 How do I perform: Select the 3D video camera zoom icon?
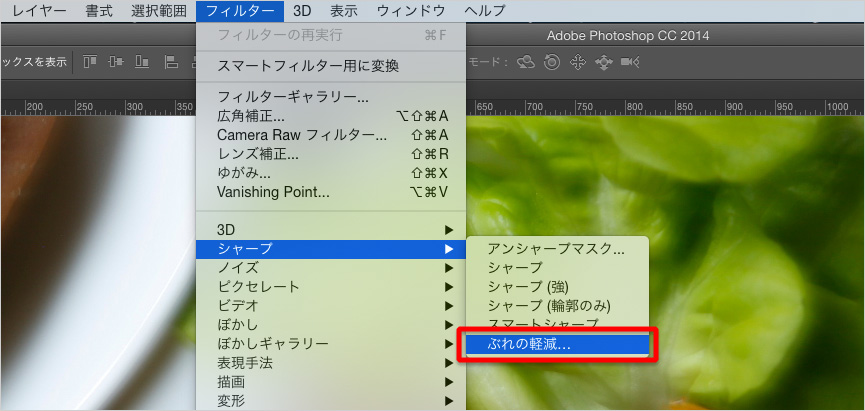pyautogui.click(x=629, y=62)
